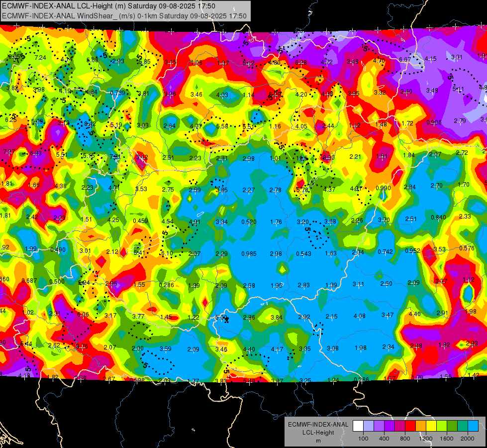
Task: Click the wind shear value 0.742
Action: [x=386, y=251]
